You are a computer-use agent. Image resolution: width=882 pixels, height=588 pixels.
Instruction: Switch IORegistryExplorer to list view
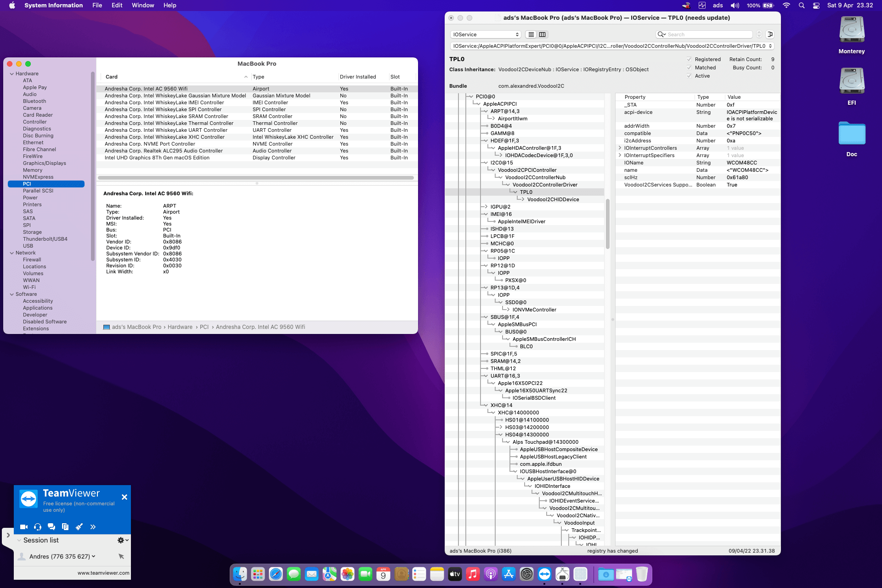point(531,34)
